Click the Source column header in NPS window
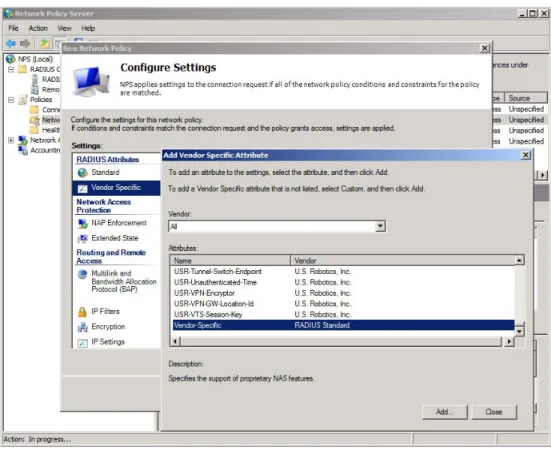Screen dimensions: 551x449 (526, 98)
